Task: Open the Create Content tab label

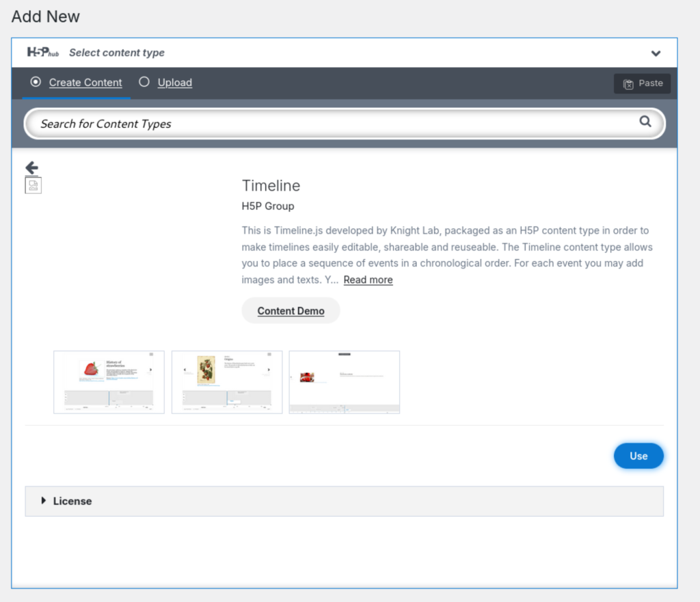Action: (85, 83)
